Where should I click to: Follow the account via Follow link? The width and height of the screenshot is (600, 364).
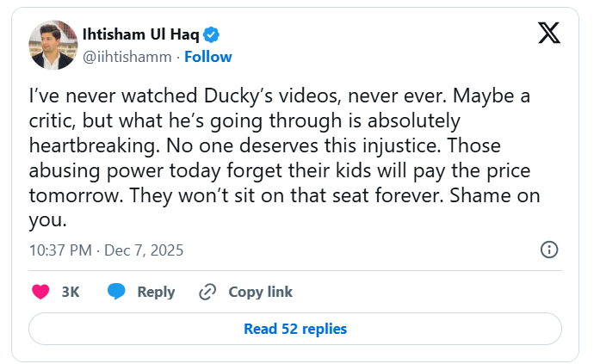pos(207,57)
